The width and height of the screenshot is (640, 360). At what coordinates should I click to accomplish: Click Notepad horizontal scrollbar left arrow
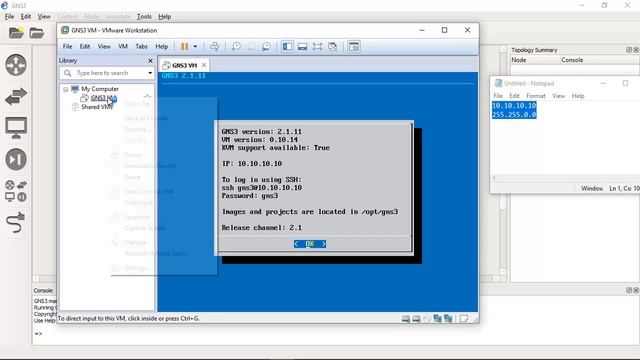click(x=494, y=178)
